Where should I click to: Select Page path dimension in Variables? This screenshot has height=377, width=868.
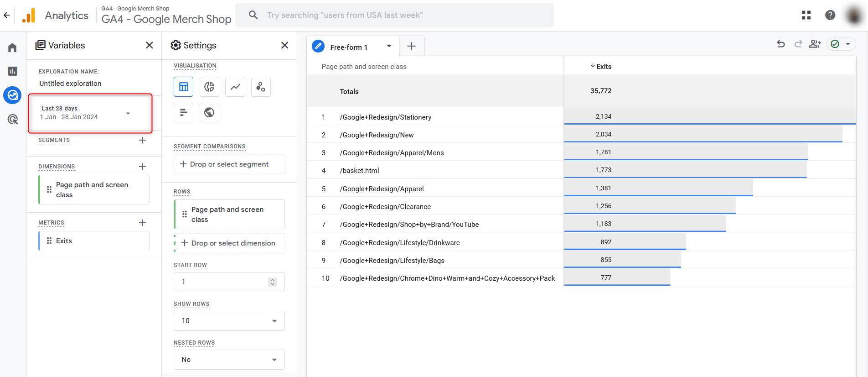coord(94,190)
